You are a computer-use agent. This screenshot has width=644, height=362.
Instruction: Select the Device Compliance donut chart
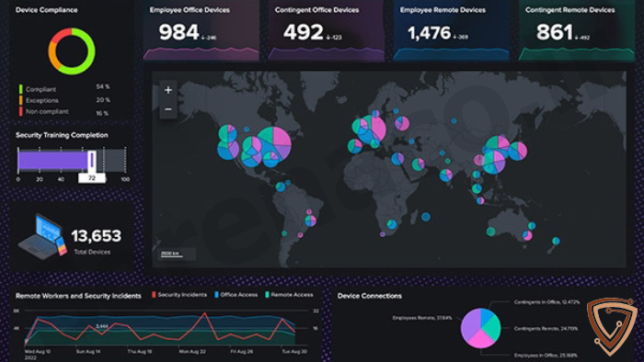[x=72, y=51]
